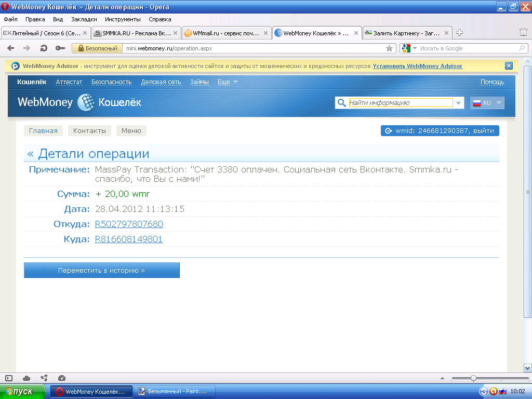Open the closed tabs trash icon

(523, 32)
